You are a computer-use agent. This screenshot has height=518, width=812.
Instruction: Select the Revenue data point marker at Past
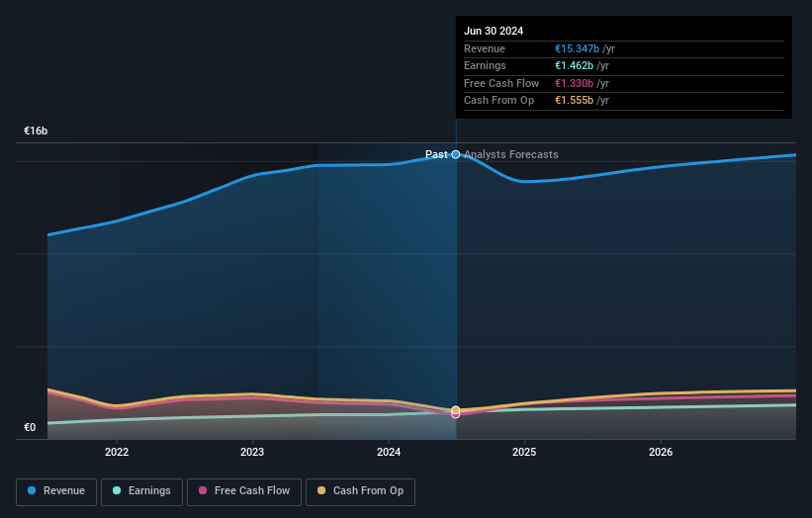tap(456, 154)
